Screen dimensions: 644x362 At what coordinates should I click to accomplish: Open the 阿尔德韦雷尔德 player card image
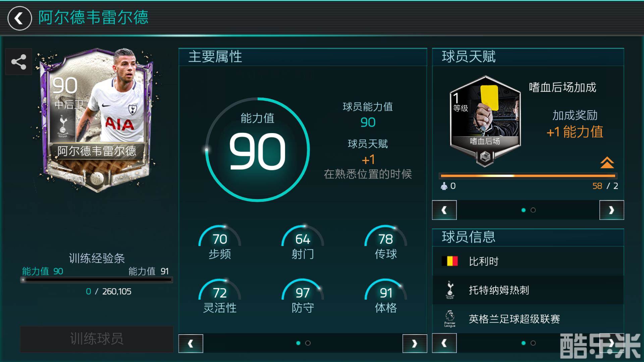[x=97, y=120]
